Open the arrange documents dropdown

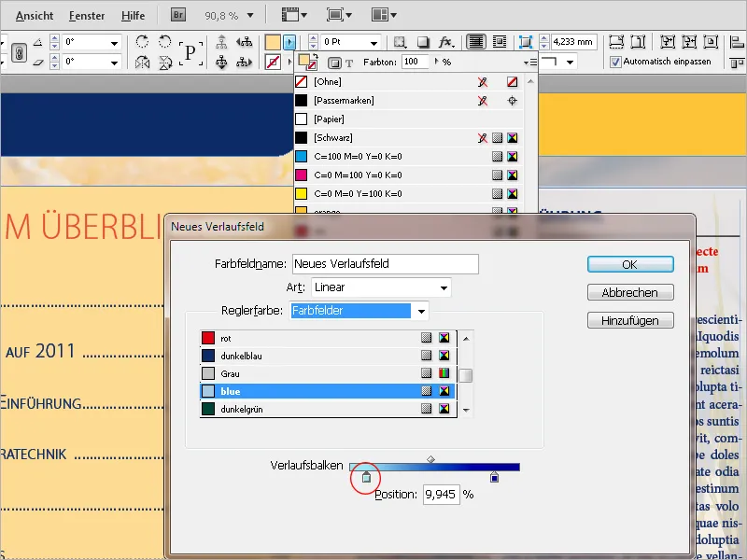coord(384,15)
